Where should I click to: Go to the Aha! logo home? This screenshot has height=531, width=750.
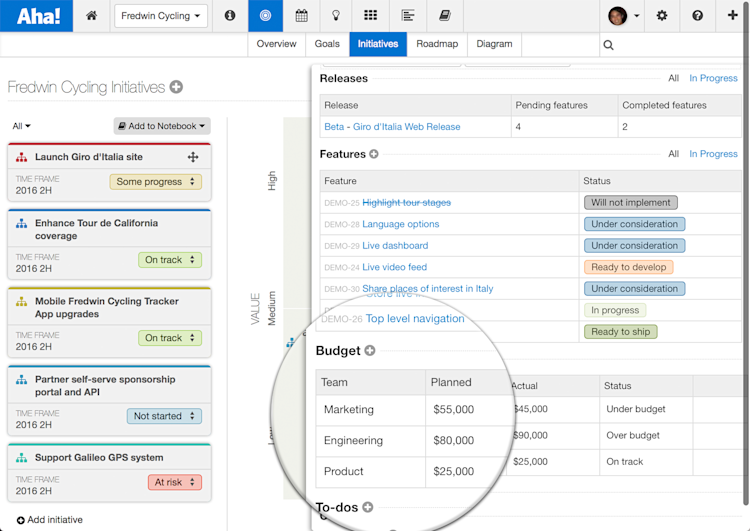pyautogui.click(x=37, y=16)
